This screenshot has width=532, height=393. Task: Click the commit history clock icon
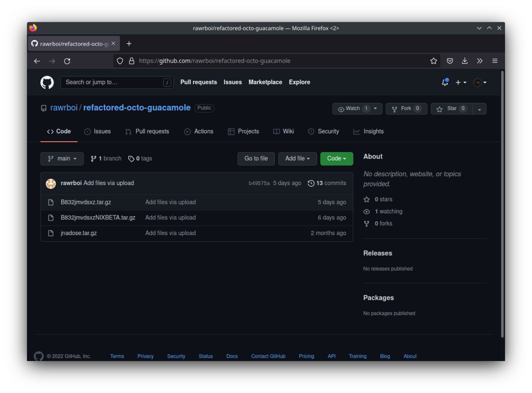[x=311, y=183]
